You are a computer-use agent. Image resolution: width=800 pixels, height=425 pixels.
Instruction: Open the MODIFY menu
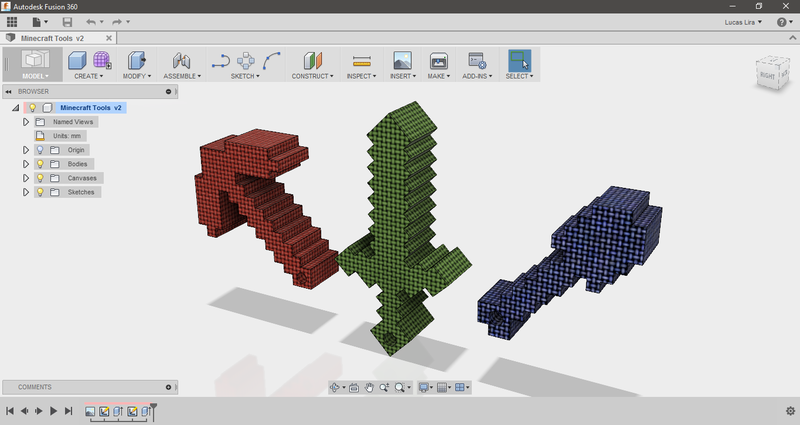(137, 76)
